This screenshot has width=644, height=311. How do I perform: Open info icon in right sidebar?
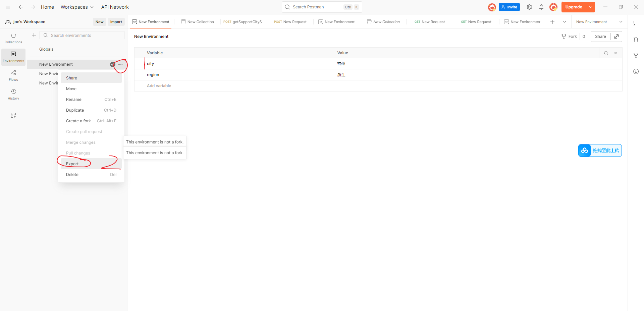click(636, 71)
